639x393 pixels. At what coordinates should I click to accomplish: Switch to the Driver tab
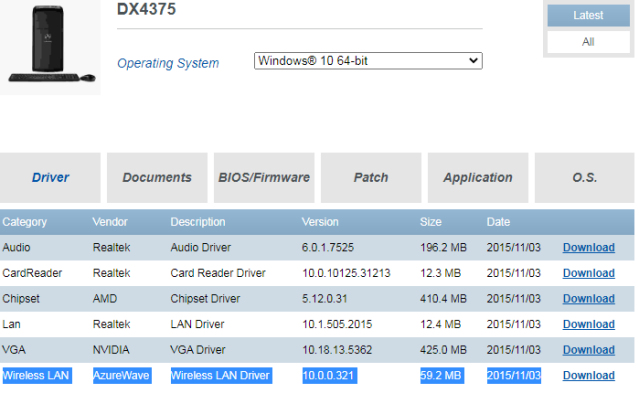pyautogui.click(x=50, y=178)
